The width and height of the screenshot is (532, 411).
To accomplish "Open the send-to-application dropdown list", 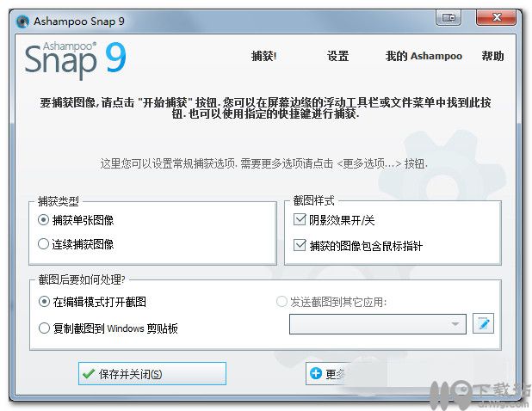I will coord(378,324).
